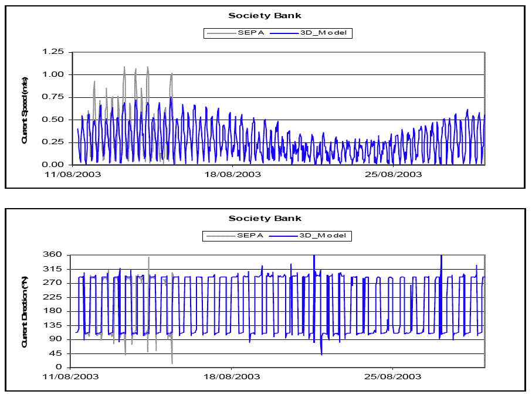The width and height of the screenshot is (532, 398).
Task: Click the 18/08/2003 date label on speed chart
Action: [x=232, y=174]
